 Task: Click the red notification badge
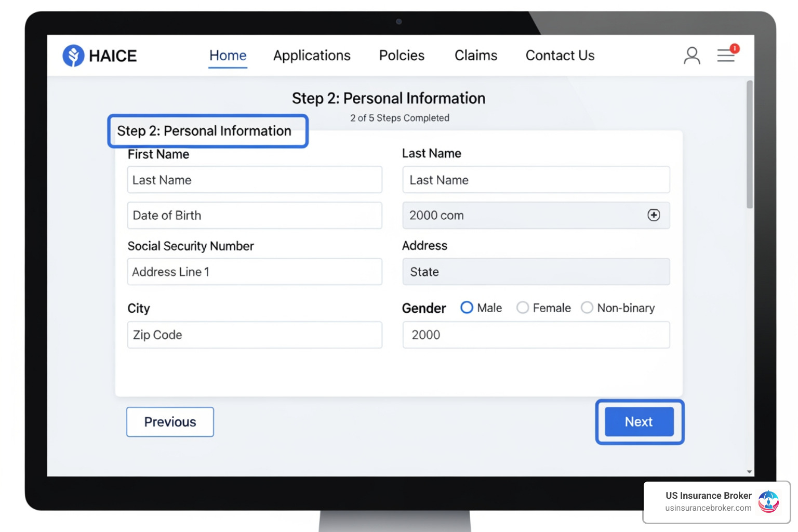point(735,48)
